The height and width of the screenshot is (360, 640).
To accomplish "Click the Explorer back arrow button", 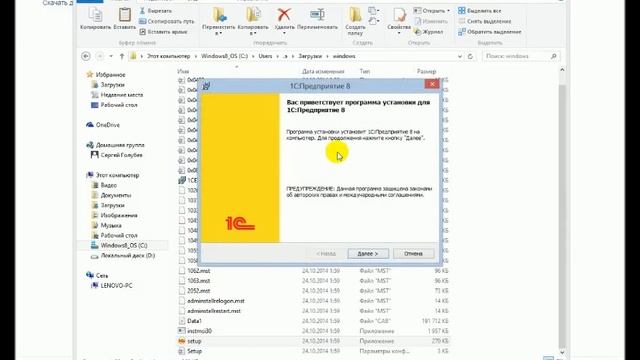I will coord(86,56).
